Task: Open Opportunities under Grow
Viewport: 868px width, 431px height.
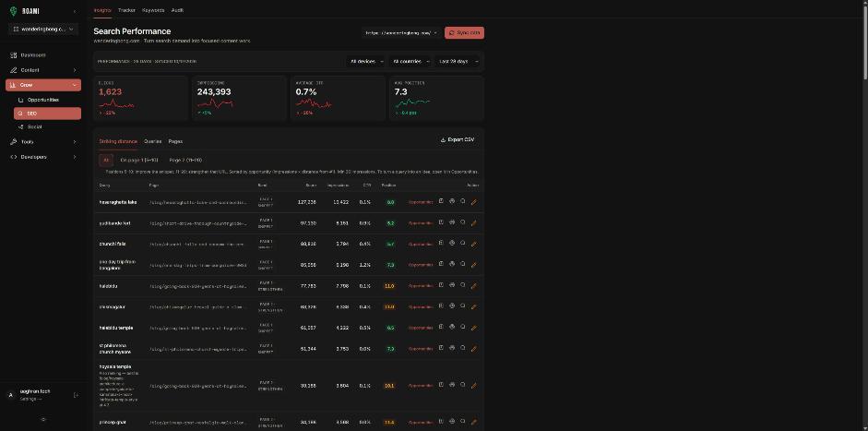Action: [47, 100]
